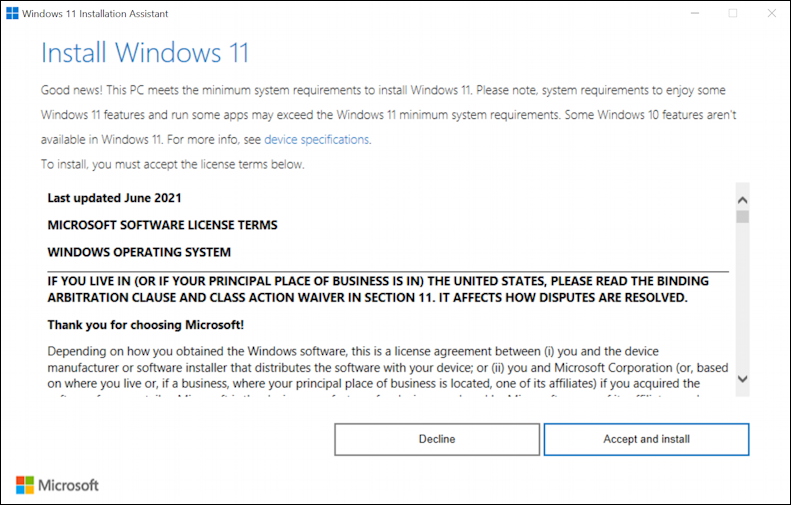Screen dimensions: 791x505
Task: Click the Windows logo in title bar
Action: click(12, 13)
